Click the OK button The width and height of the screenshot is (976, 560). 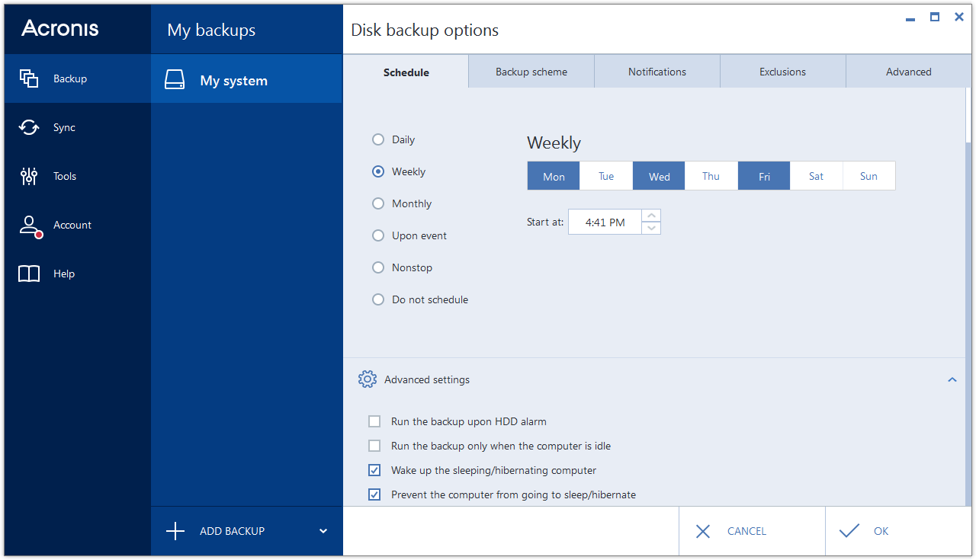(x=898, y=531)
